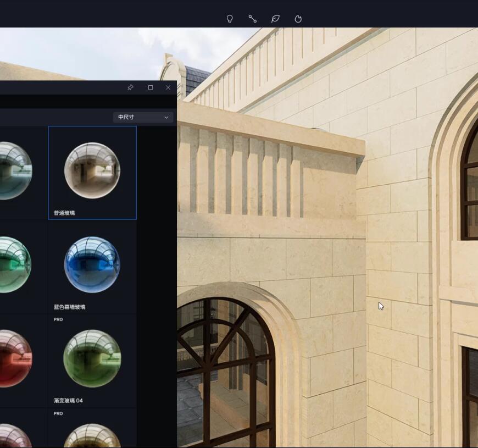Select the green glass sphere beside blue glass
Viewport: 478px width, 448px height.
click(15, 264)
